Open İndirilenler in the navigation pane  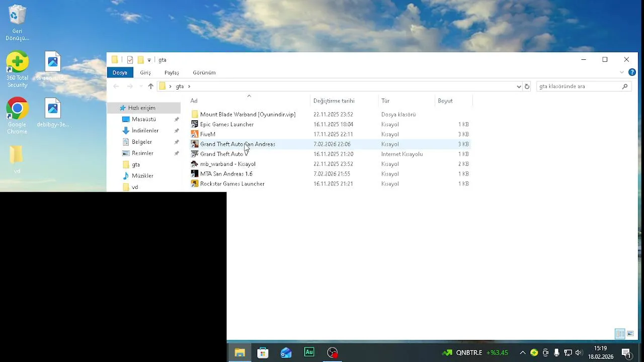coord(145,131)
